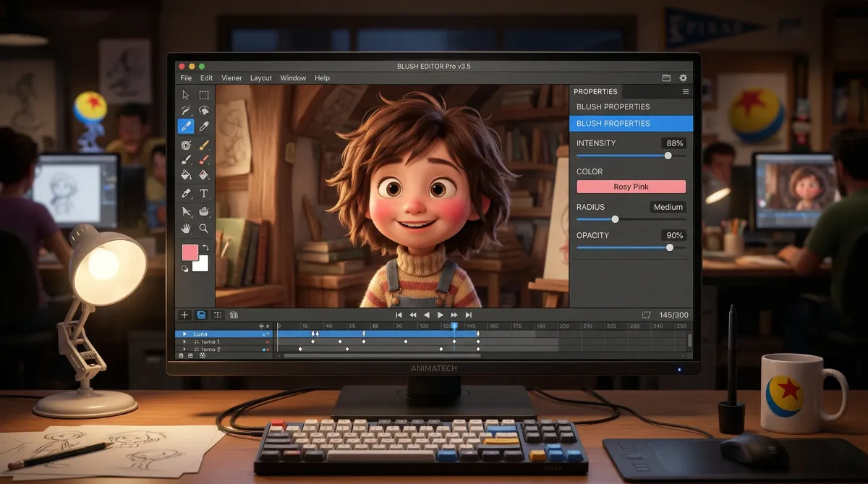Swap foreground and background colors
Image resolution: width=868 pixels, height=484 pixels.
(205, 248)
